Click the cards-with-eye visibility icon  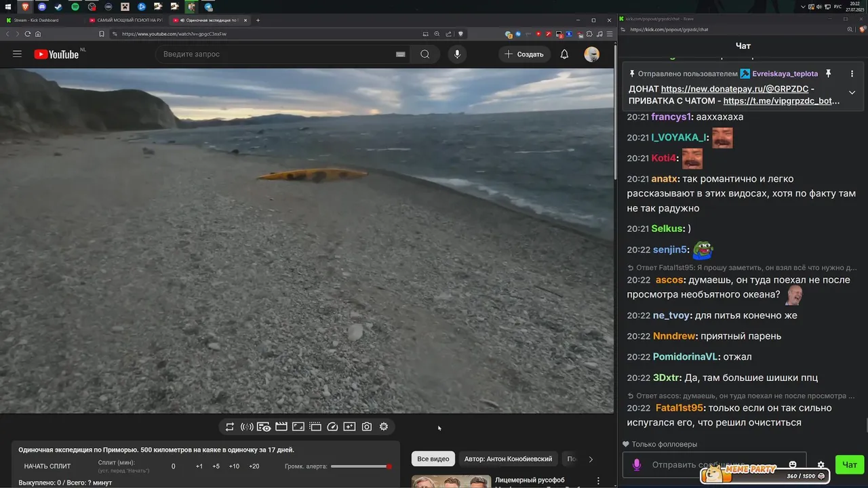264,426
